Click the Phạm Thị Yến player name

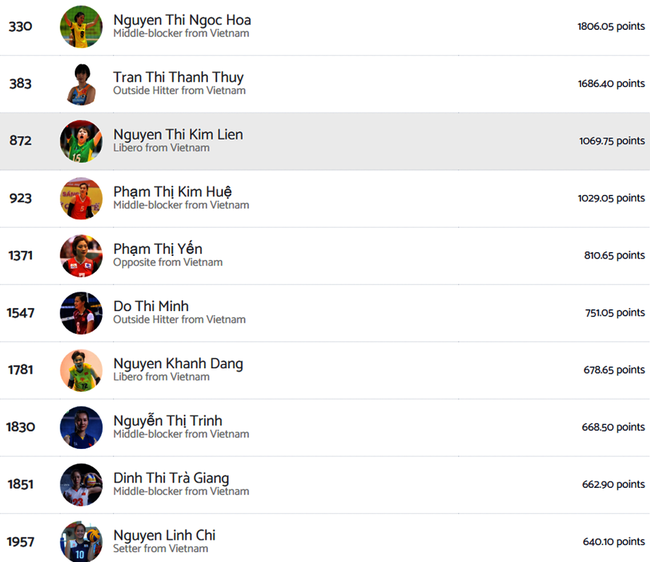(x=158, y=249)
